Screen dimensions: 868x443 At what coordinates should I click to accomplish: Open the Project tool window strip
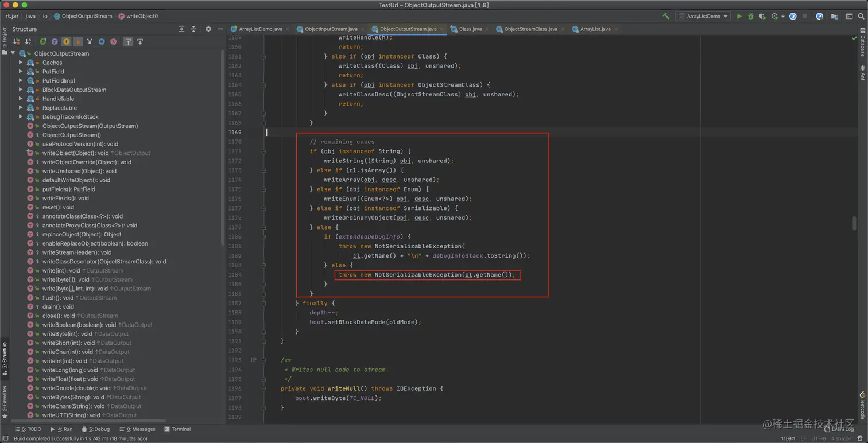(4, 40)
